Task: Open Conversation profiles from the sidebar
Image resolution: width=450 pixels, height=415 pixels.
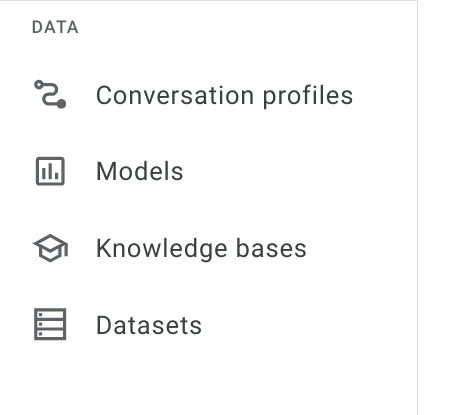Action: coord(208,95)
